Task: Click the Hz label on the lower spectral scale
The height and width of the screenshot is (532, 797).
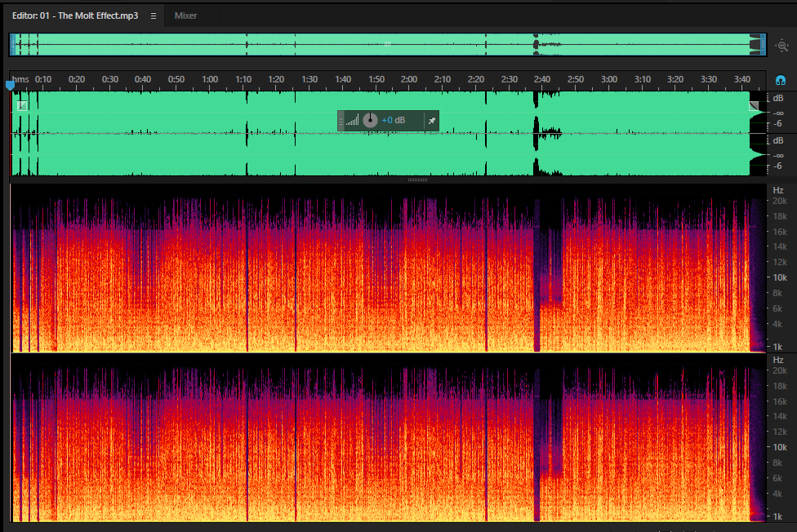Action: (x=778, y=360)
